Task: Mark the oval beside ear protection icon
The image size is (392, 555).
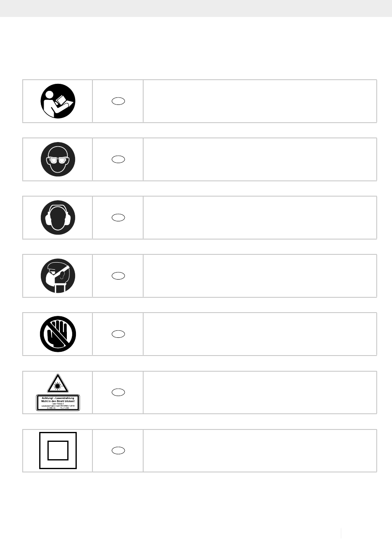Action: 118,218
